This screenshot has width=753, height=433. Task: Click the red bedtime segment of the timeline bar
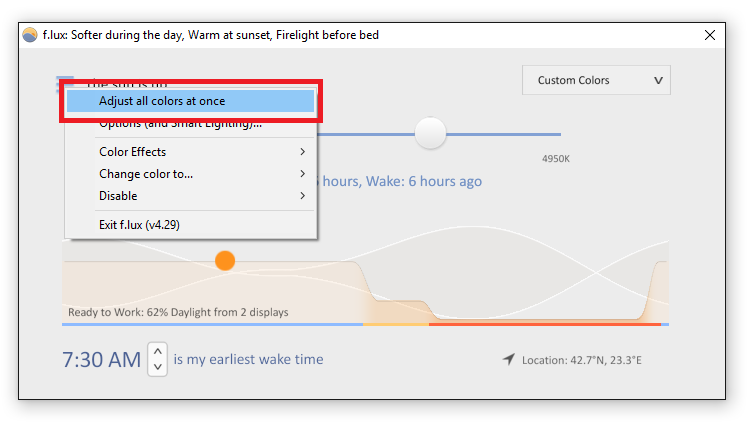[545, 325]
